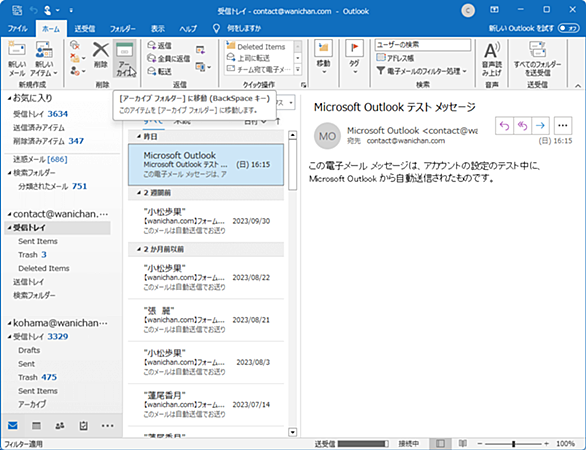The height and width of the screenshot is (450, 586).
Task: Click the forward arrow in reading pane
Action: (540, 126)
